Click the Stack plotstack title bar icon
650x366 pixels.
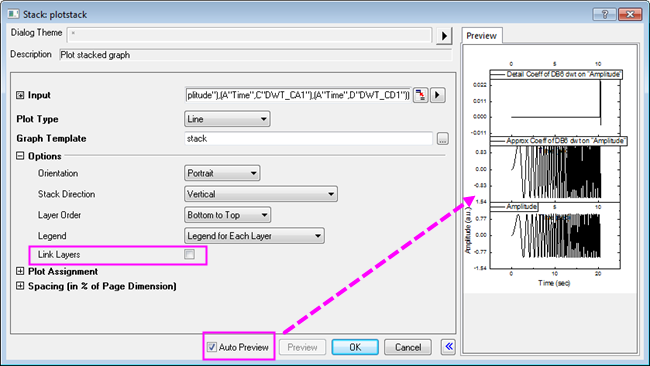click(13, 14)
